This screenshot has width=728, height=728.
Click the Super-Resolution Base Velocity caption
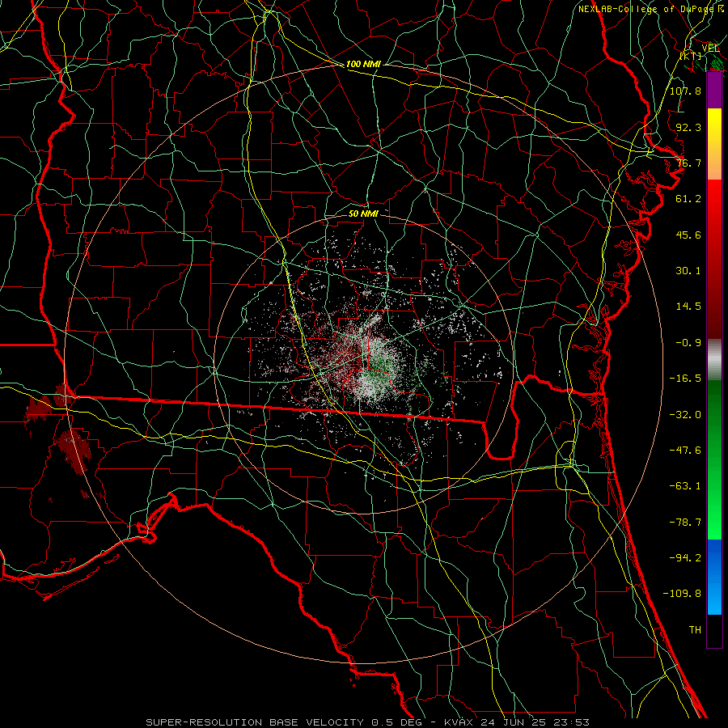click(367, 722)
